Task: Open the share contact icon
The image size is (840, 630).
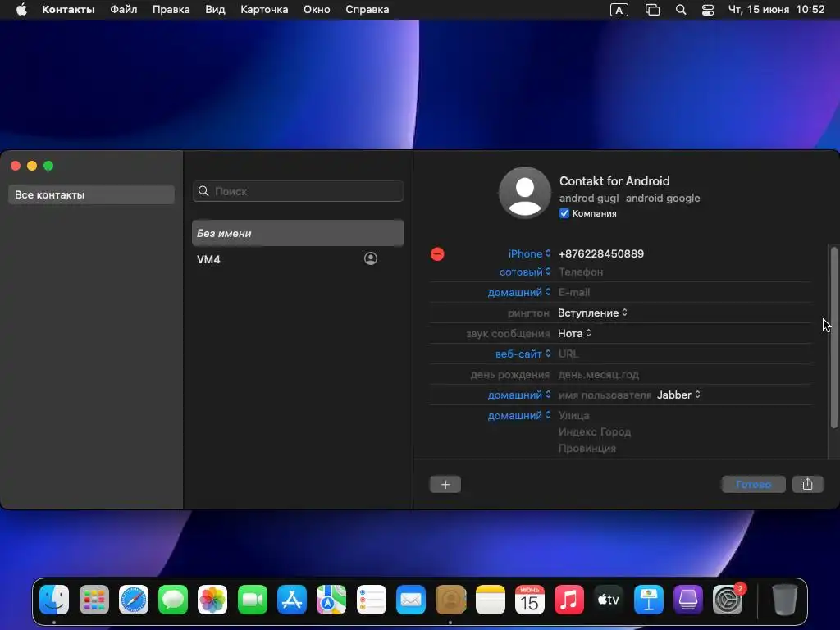Action: click(x=807, y=484)
